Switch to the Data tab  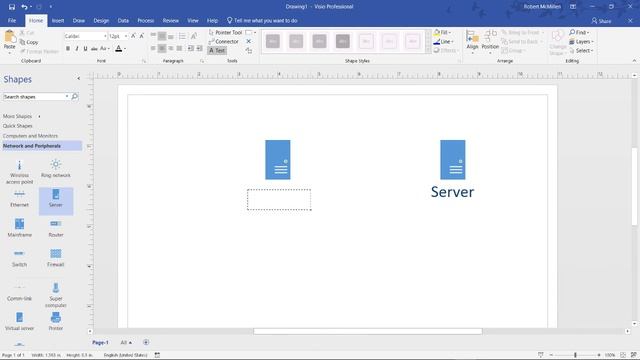[x=123, y=20]
